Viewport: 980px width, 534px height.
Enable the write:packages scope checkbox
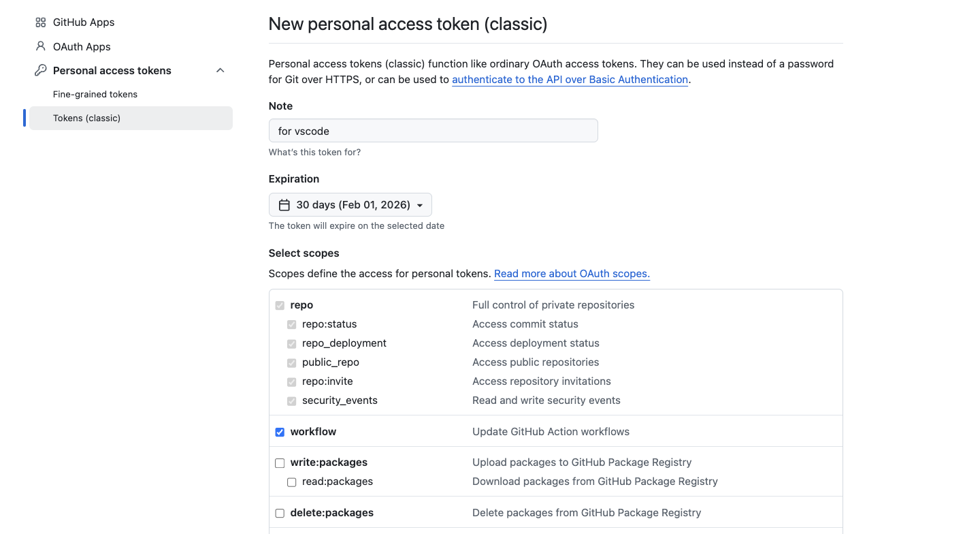(280, 463)
